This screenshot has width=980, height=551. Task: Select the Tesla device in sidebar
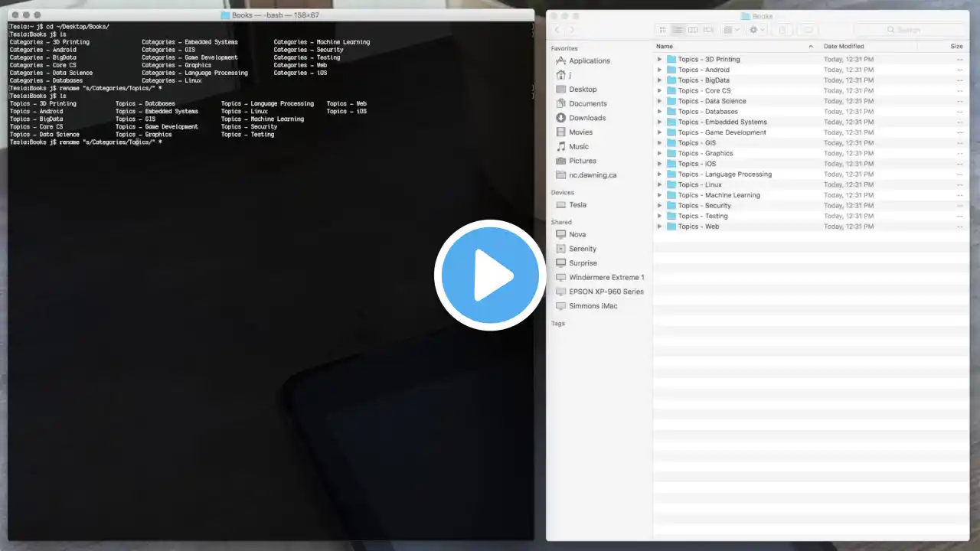[x=578, y=205]
